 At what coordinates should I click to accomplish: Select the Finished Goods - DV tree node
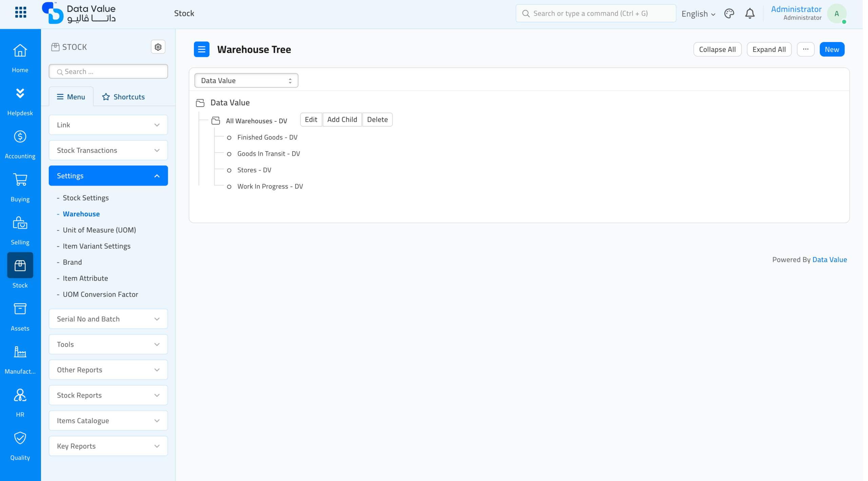tap(267, 137)
